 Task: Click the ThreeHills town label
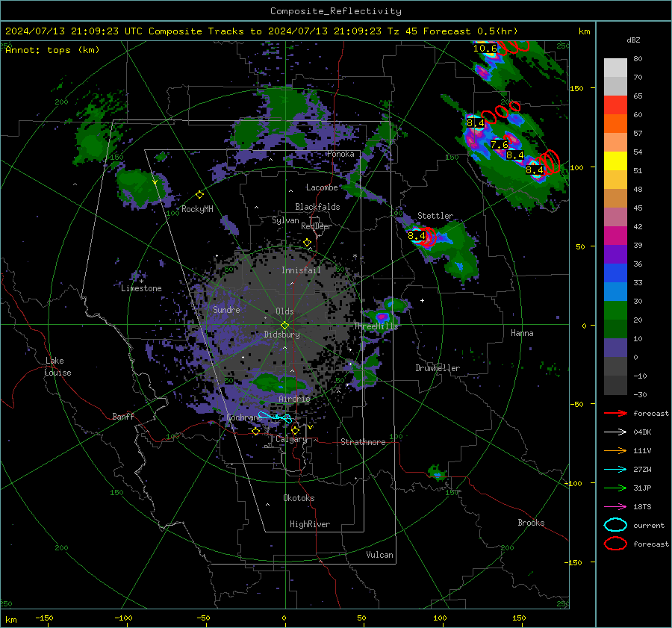(x=376, y=326)
